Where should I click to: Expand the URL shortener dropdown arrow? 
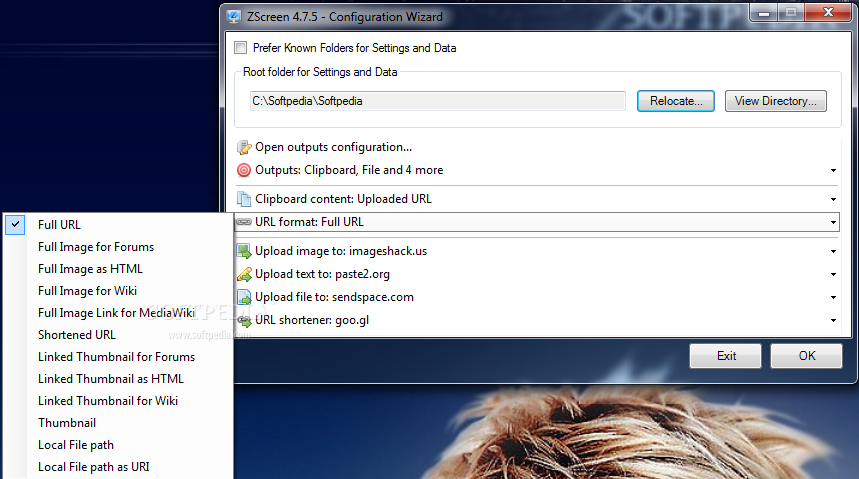[x=833, y=321]
